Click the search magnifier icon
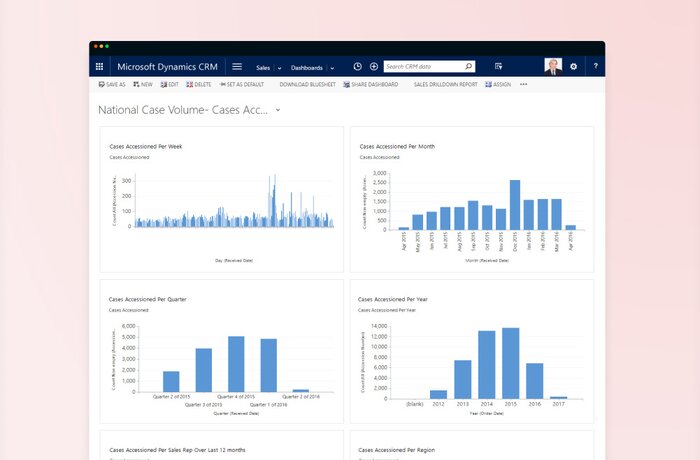The image size is (700, 460). (469, 67)
